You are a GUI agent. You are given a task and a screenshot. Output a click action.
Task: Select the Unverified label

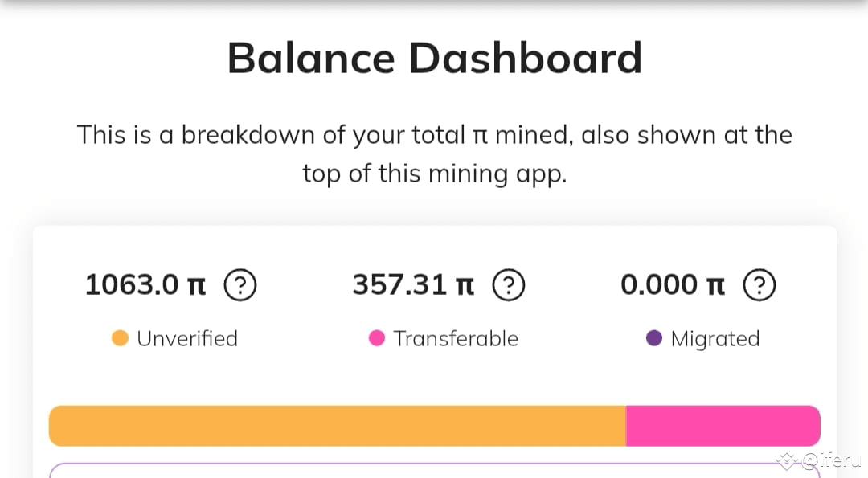coord(187,338)
